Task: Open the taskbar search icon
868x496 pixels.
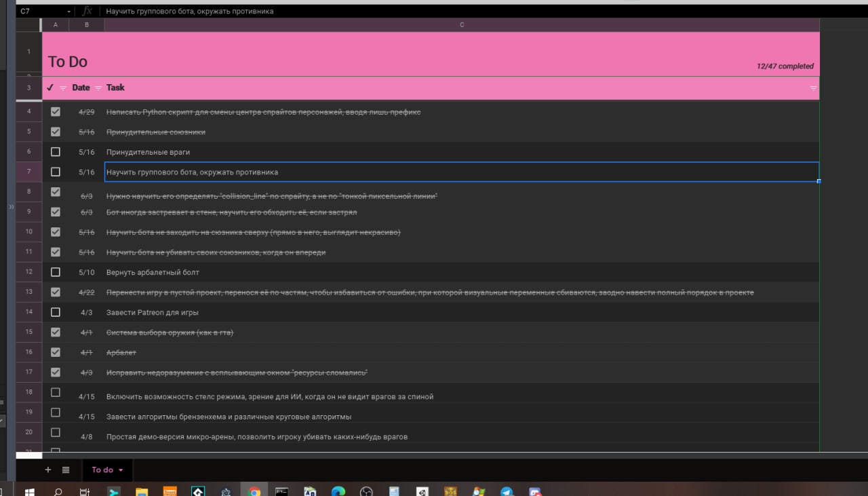Action: [58, 492]
